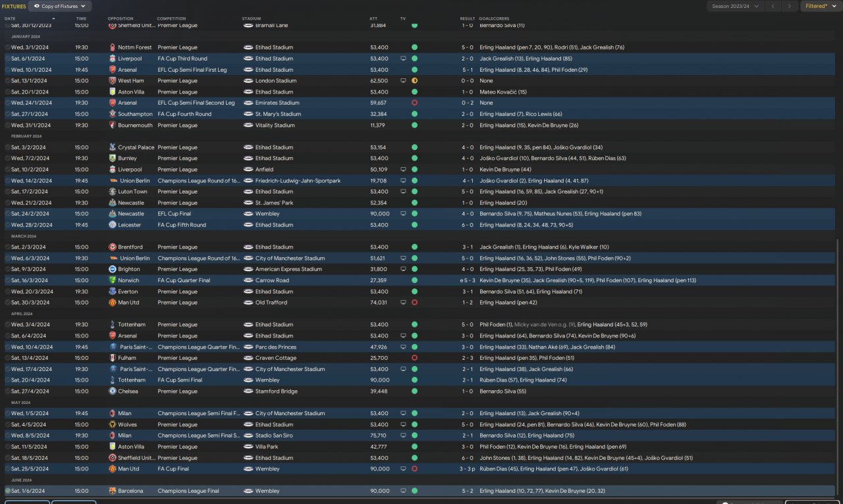843x504 pixels.
Task: Open the Wolves opposition link
Action: [128, 424]
